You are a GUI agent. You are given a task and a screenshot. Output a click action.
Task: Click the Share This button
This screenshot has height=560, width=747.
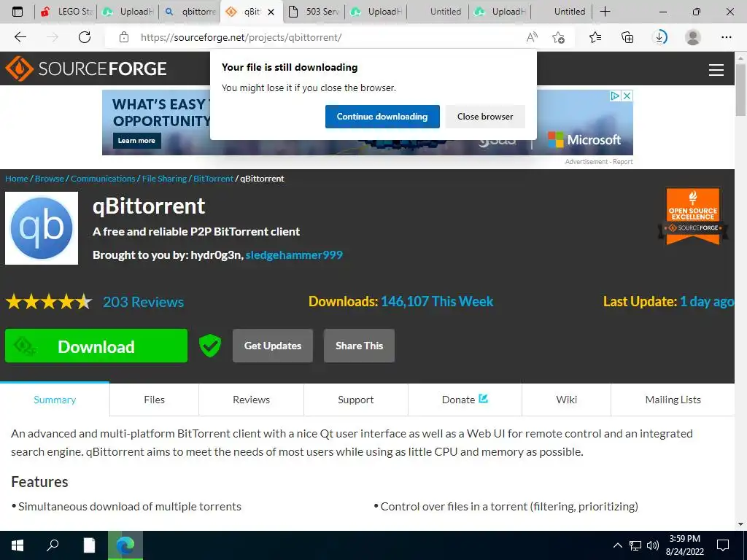pos(359,346)
